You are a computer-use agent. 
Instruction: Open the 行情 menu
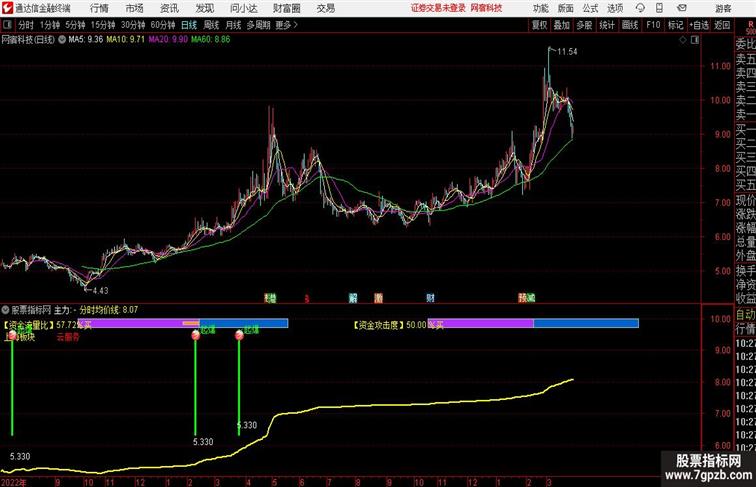tap(99, 8)
